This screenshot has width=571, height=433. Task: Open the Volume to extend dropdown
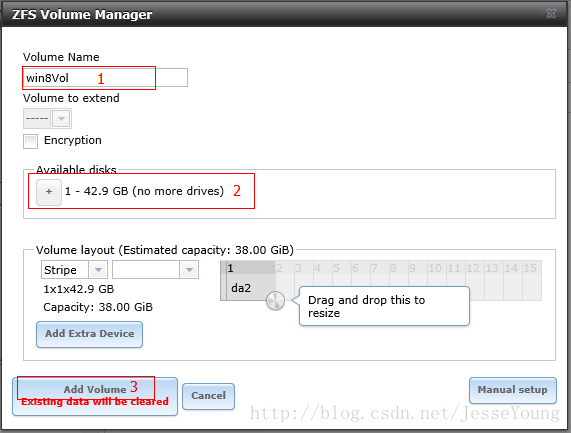(61, 119)
